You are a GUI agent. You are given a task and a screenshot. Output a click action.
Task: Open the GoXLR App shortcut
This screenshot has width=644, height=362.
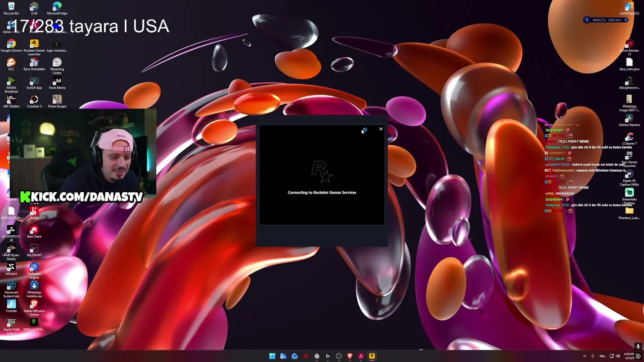[34, 83]
